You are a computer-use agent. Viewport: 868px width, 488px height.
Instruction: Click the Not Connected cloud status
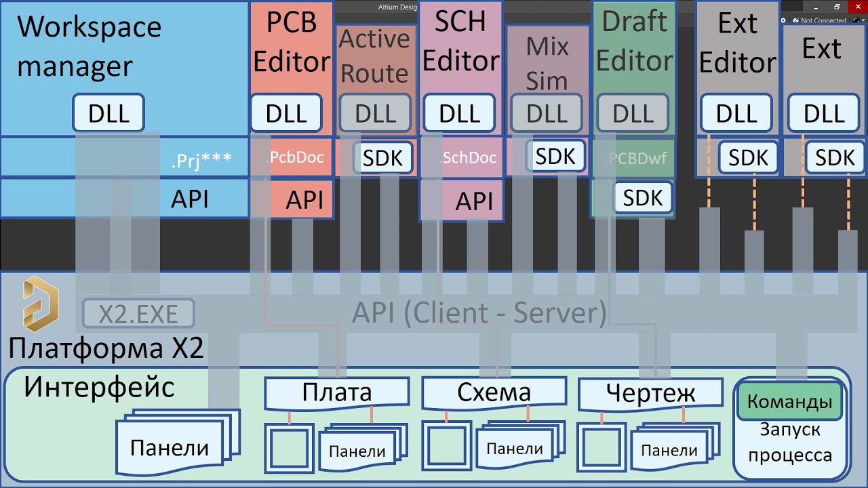tap(819, 21)
